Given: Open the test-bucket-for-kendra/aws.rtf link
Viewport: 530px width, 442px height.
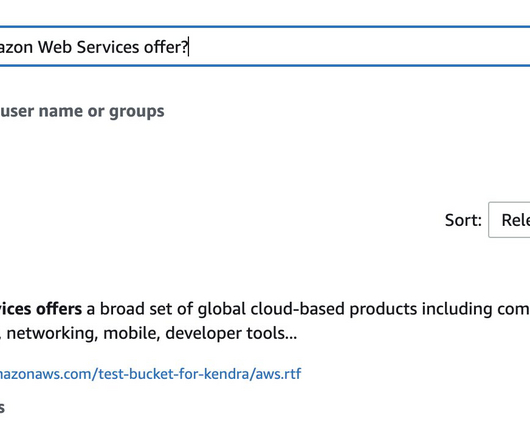Looking at the screenshot, I should click(x=150, y=374).
